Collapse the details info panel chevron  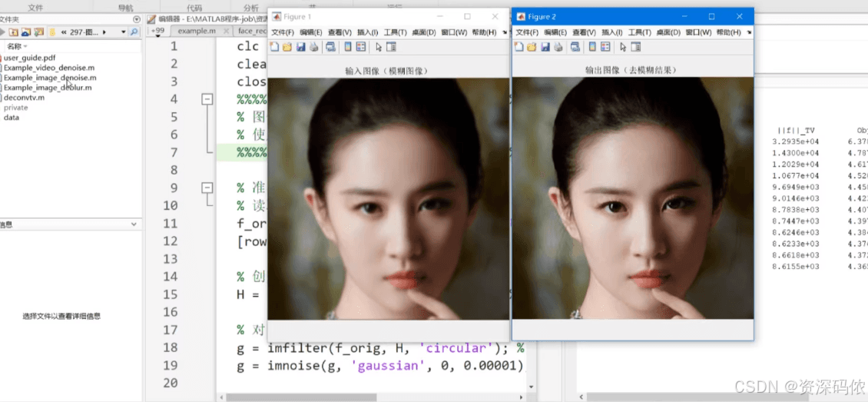[134, 224]
